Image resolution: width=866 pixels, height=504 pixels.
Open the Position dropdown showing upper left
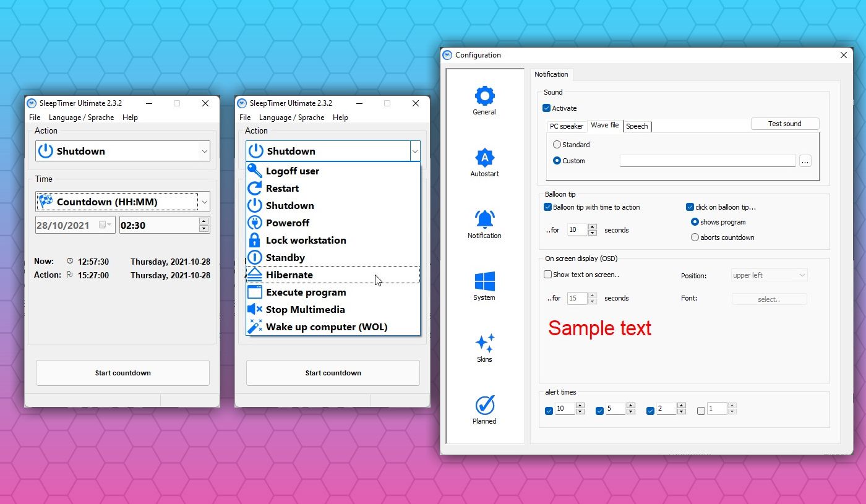point(770,275)
